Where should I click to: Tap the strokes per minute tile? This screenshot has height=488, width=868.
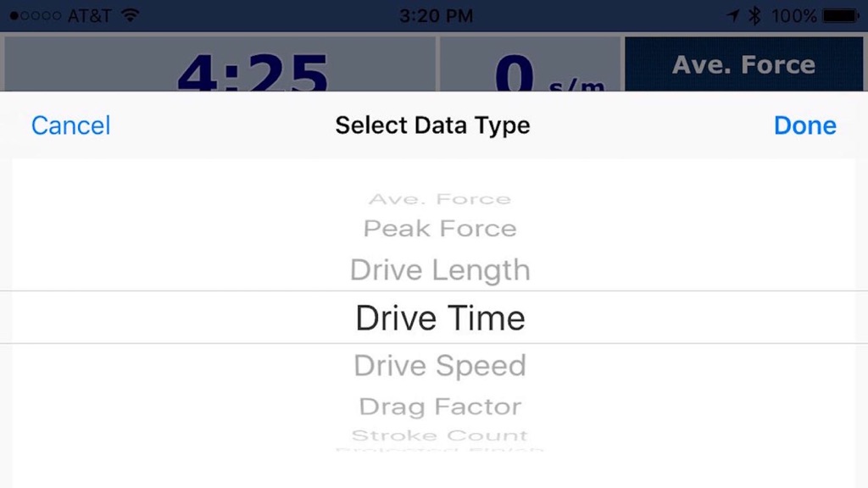click(x=531, y=64)
